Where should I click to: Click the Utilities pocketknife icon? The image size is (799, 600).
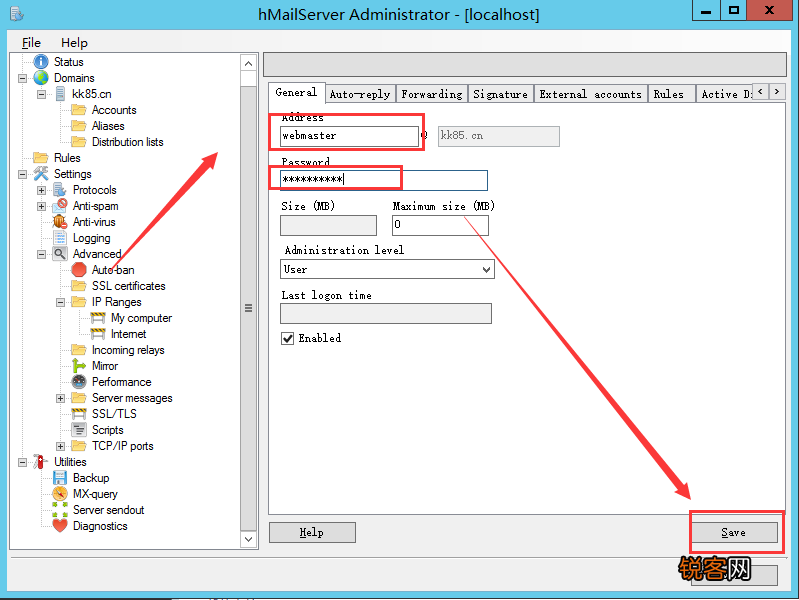coord(41,462)
